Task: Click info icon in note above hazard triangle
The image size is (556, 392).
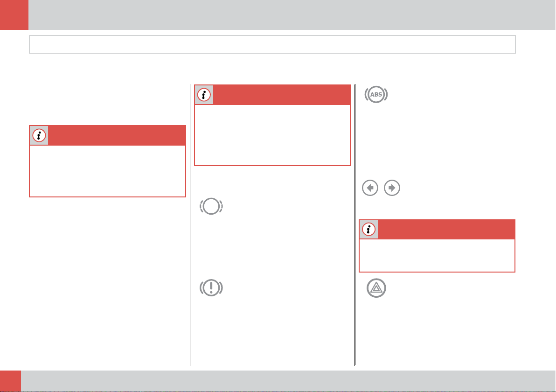Action: click(369, 230)
